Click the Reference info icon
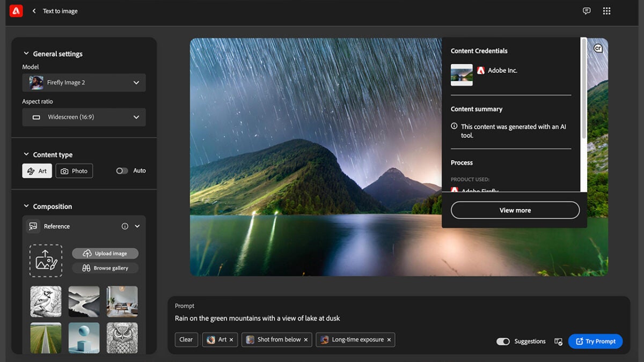Screen dimensions: 644x362 125,226
